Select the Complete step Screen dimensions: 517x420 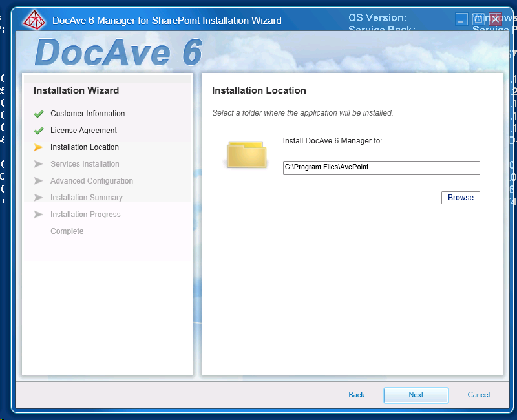pyautogui.click(x=67, y=231)
